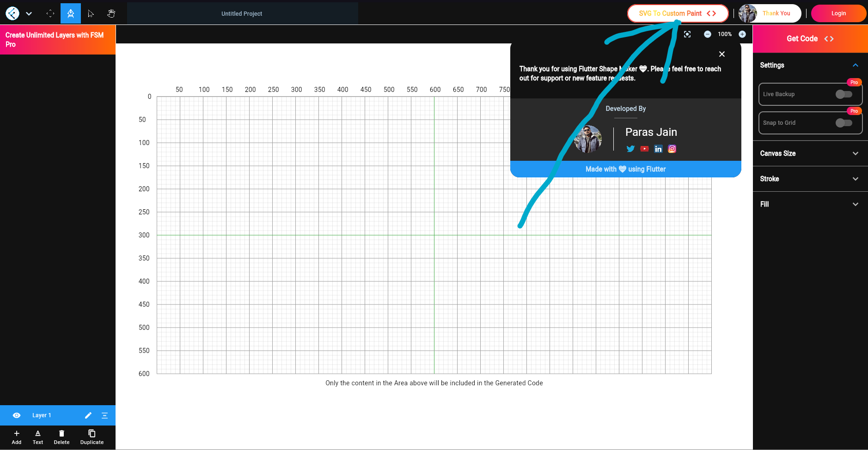Toggle the Live Backup switch
Image resolution: width=868 pixels, height=450 pixels.
click(844, 94)
